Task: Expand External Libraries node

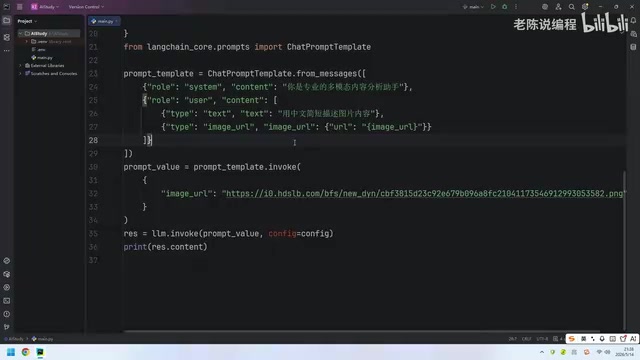Action: click(x=20, y=65)
